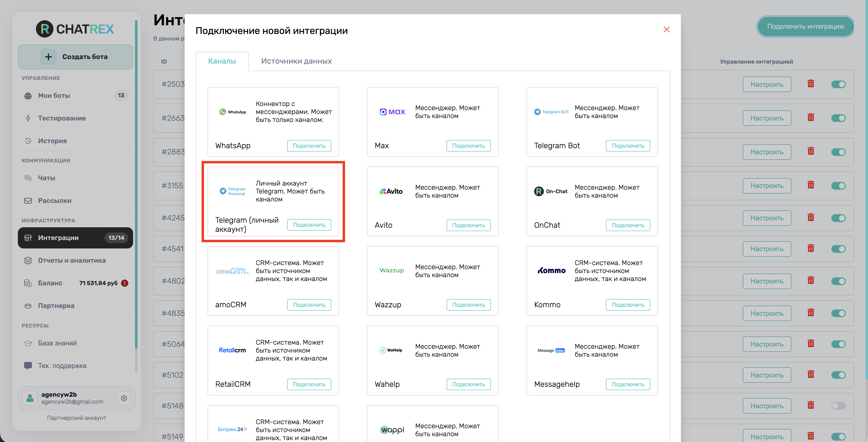The image size is (868, 442).
Task: Click the plus icon in Создать бота
Action: tap(48, 57)
